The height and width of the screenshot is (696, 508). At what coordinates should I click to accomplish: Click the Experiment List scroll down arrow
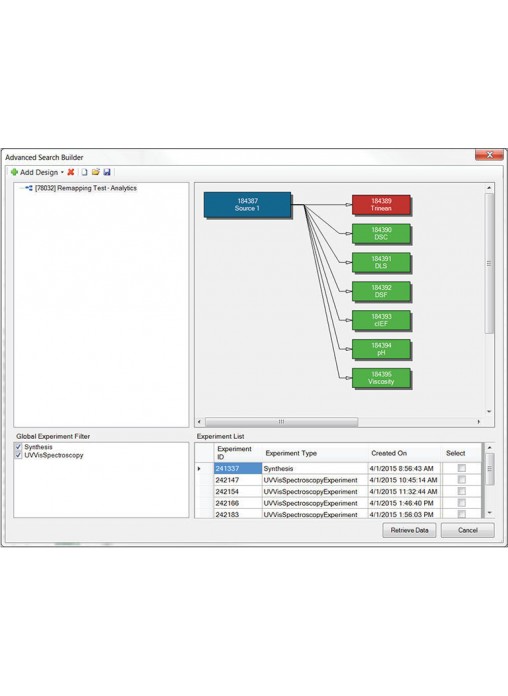(489, 513)
